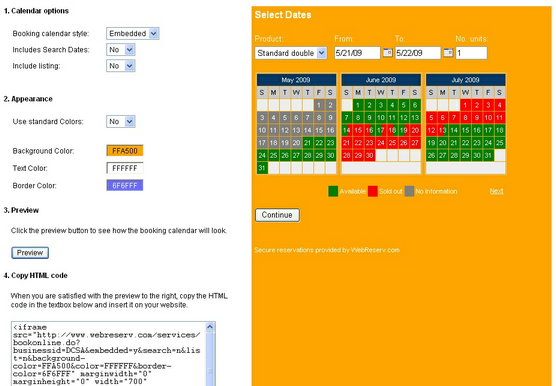Click the HTML textbox scrollbar up arrow

[210, 327]
